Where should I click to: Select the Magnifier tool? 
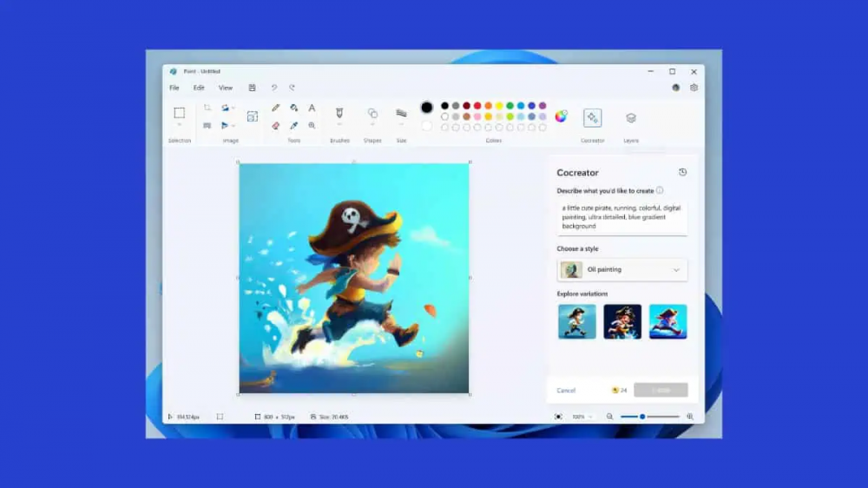[312, 126]
